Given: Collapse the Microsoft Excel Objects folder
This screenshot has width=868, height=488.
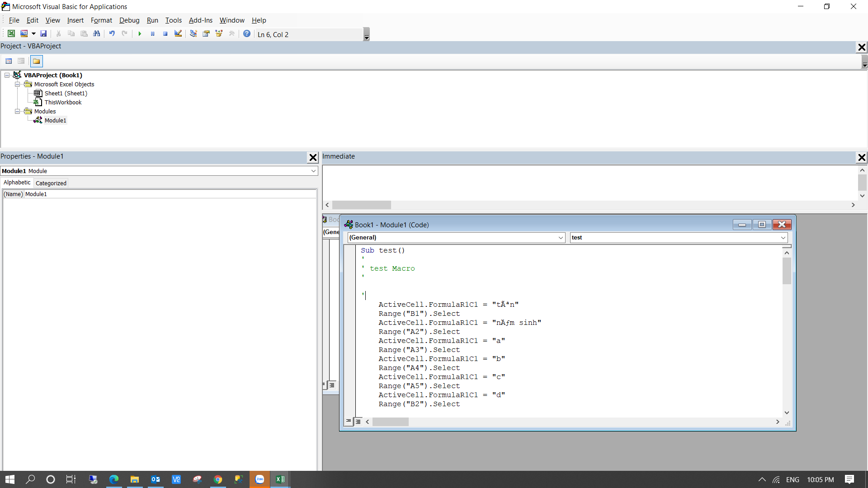Looking at the screenshot, I should [x=17, y=84].
